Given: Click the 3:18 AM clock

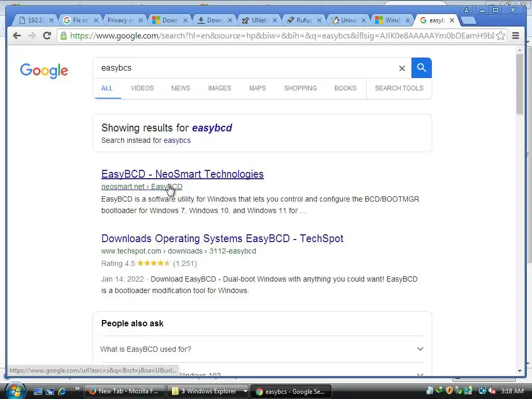Looking at the screenshot, I should coord(512,391).
